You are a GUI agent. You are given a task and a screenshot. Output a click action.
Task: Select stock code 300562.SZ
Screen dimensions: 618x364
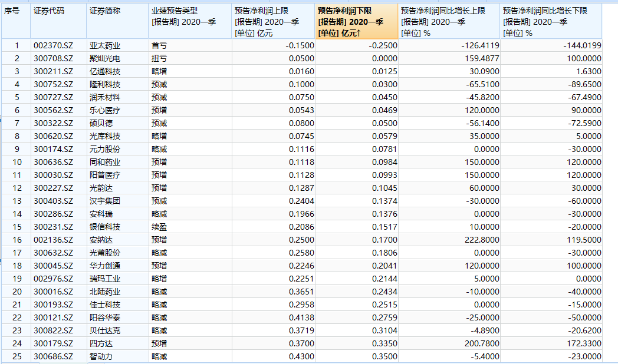tap(53, 111)
